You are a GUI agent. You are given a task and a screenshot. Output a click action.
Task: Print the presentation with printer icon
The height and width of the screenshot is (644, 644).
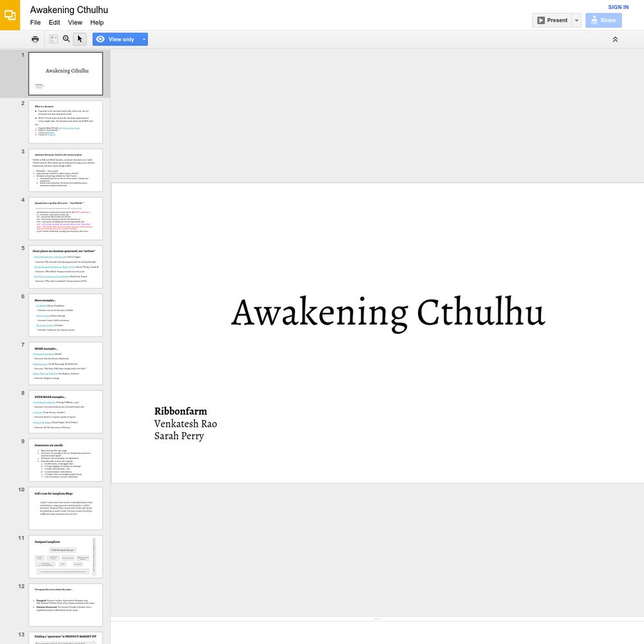pos(35,39)
